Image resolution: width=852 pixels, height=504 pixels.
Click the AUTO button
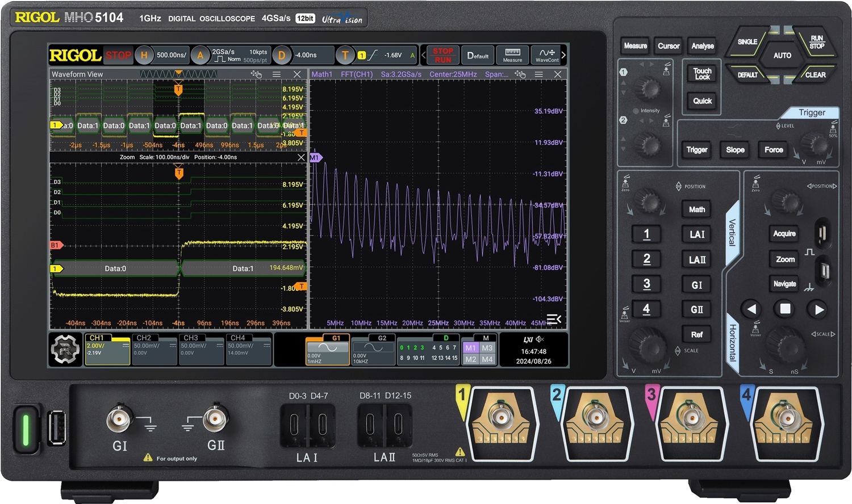782,56
